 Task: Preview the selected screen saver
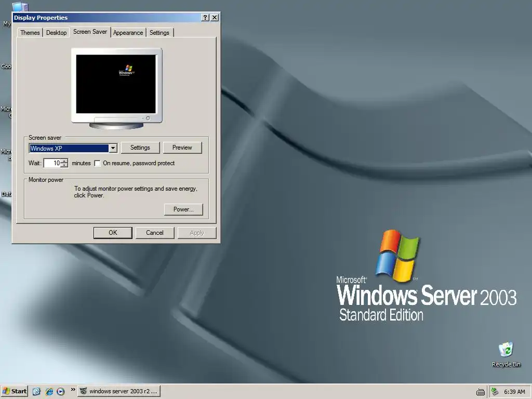tap(182, 148)
